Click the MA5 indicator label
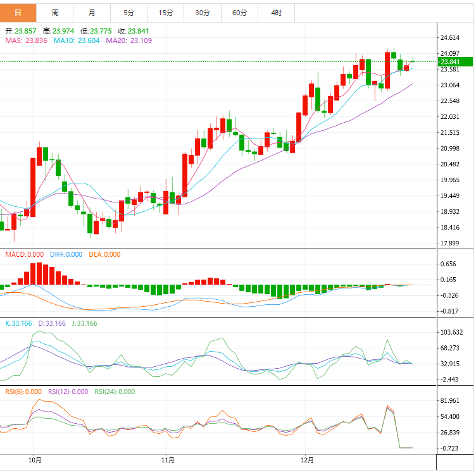The height and width of the screenshot is (475, 476). pos(26,40)
